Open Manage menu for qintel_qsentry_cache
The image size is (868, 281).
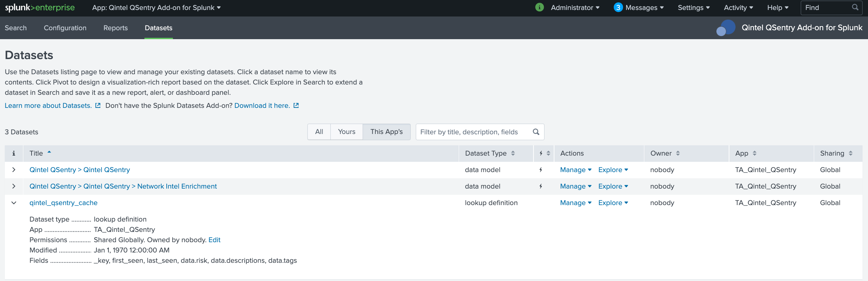(576, 203)
